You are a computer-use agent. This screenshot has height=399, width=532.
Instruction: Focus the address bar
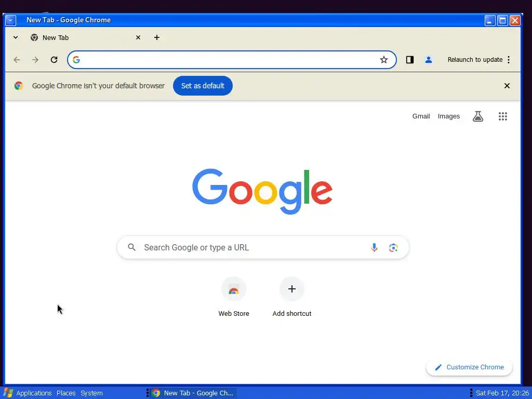coord(232,60)
